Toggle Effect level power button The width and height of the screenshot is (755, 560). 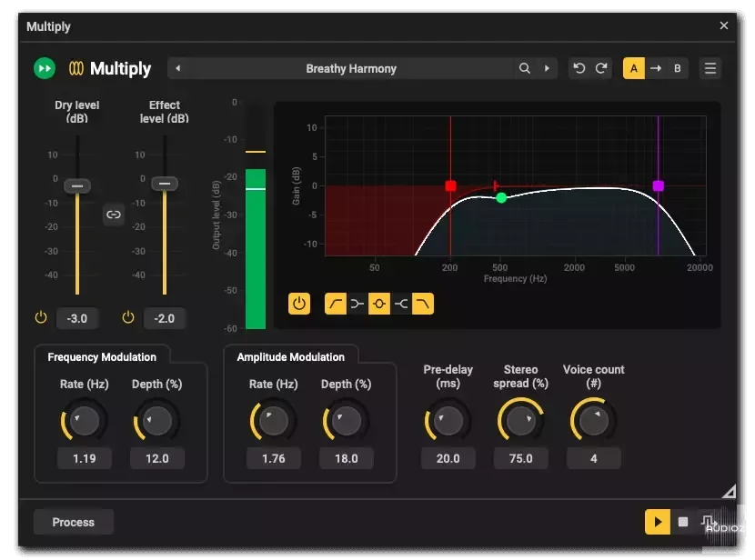[x=128, y=317]
